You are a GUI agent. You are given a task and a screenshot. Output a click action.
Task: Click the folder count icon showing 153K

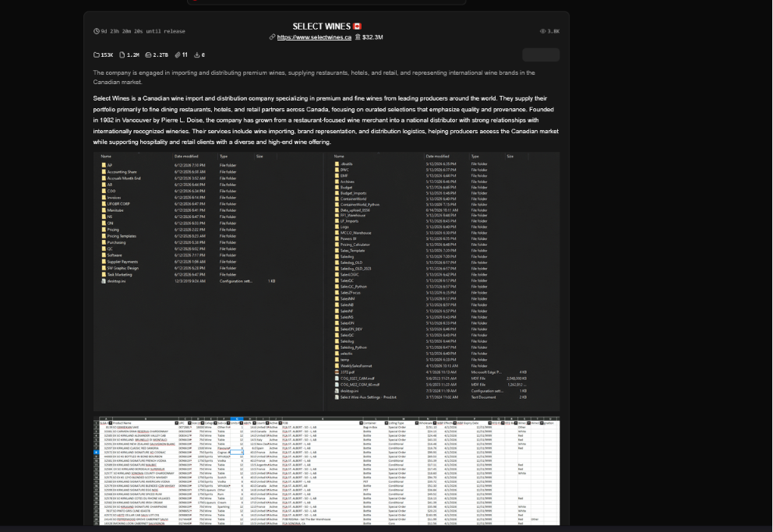tap(97, 55)
